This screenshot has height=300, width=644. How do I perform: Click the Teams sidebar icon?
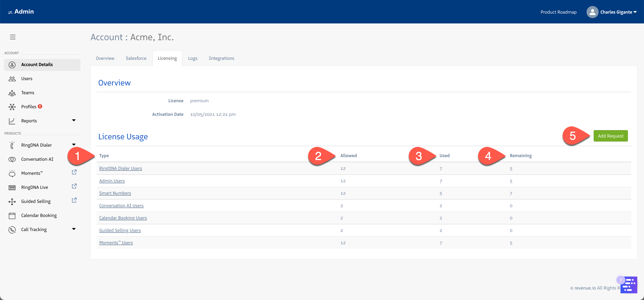point(12,93)
